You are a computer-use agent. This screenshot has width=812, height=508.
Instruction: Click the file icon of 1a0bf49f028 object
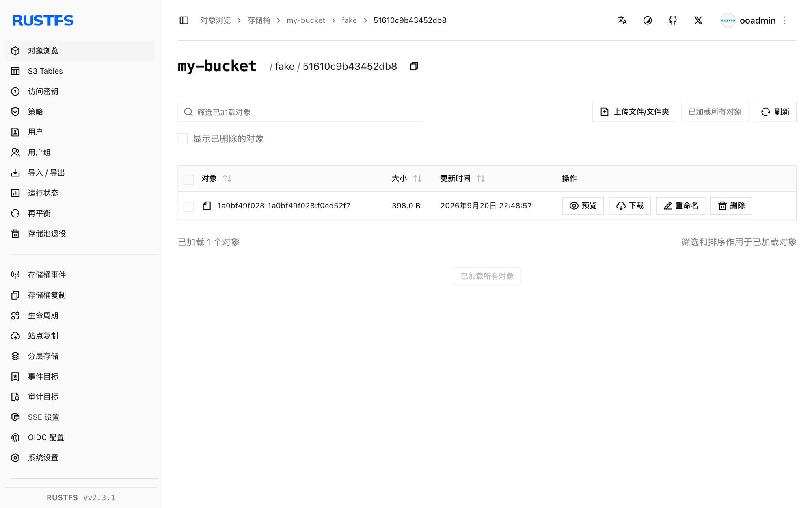click(207, 206)
